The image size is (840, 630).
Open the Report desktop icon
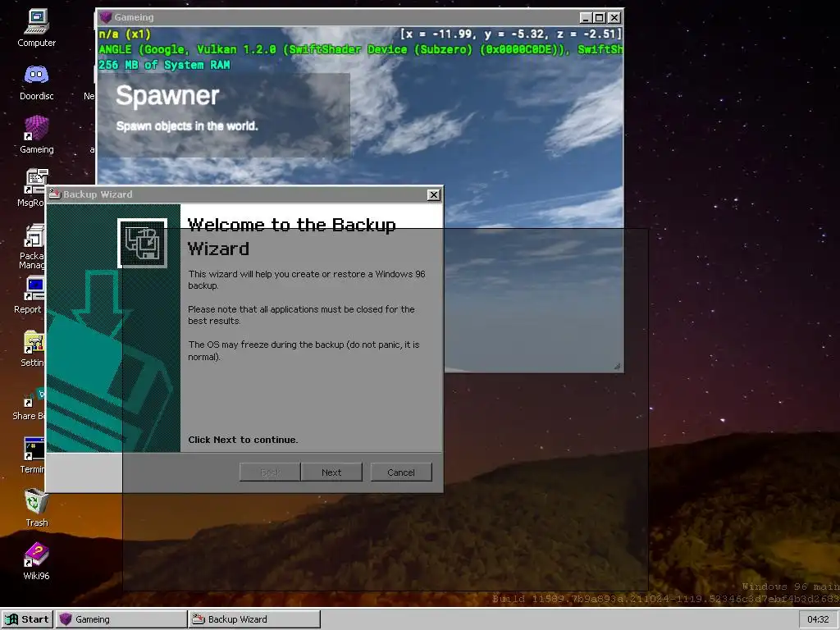pos(31,294)
